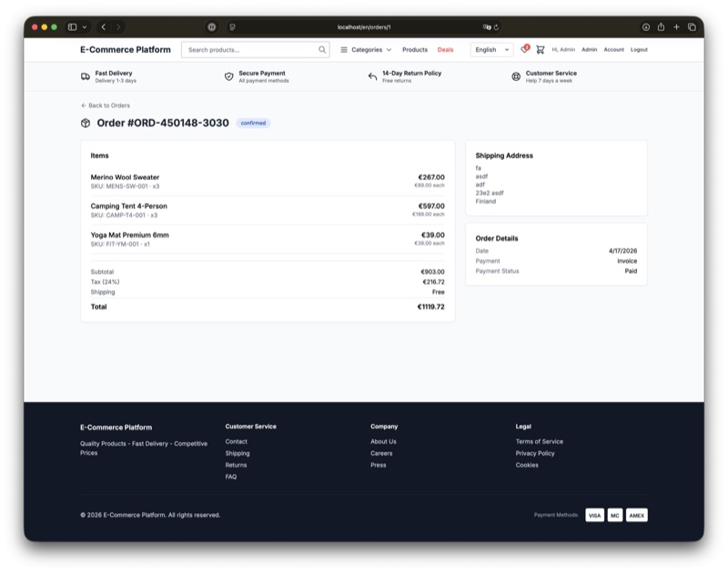Open the Careers footer link
Image resolution: width=728 pixels, height=573 pixels.
381,453
